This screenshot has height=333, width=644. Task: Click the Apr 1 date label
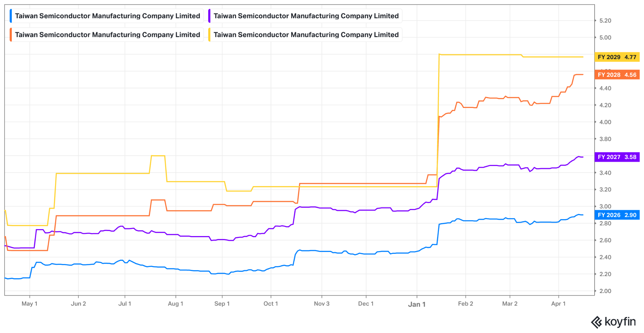[x=558, y=304]
